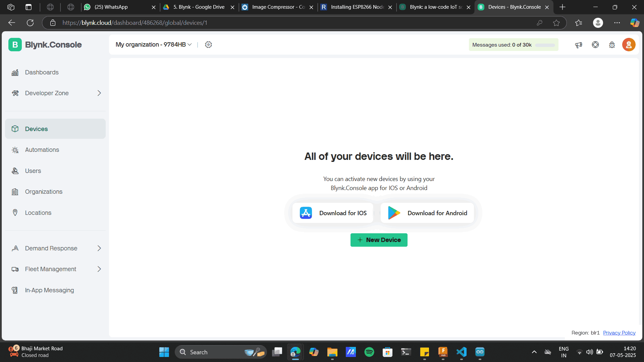Click the Developer Zone tools icon
This screenshot has height=362, width=644.
[x=15, y=93]
